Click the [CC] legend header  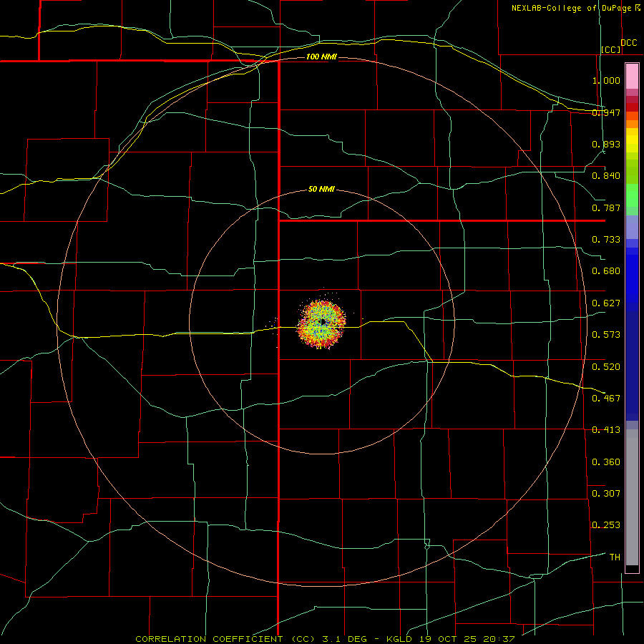click(x=610, y=49)
